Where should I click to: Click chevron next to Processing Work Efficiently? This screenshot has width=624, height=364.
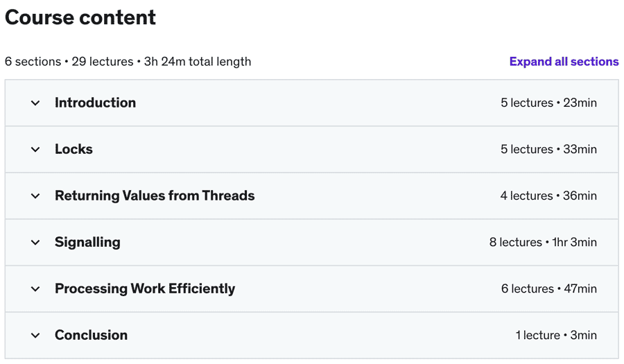pyautogui.click(x=35, y=288)
